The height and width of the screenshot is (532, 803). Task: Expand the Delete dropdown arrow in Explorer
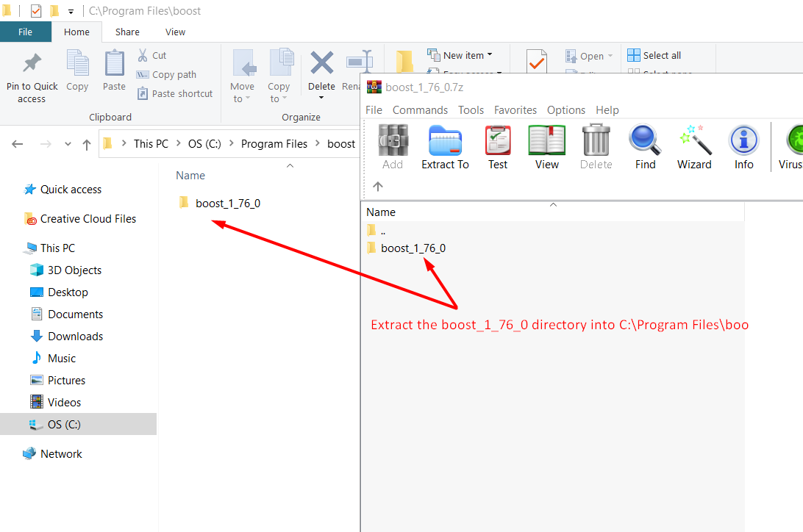[321, 97]
